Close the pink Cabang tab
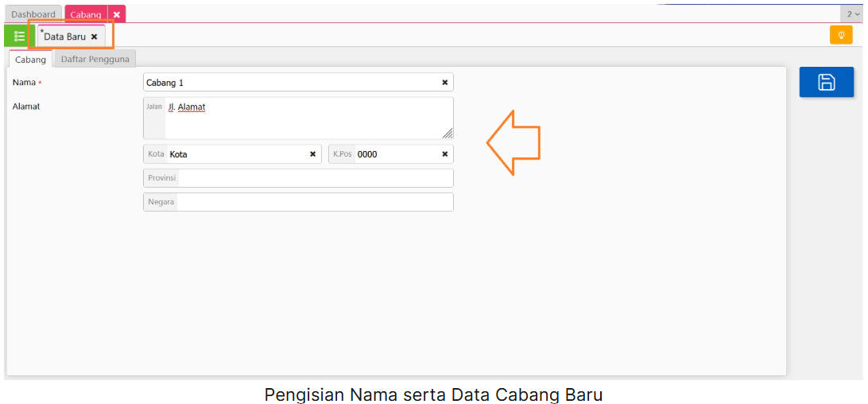This screenshot has width=868, height=404. coord(116,14)
